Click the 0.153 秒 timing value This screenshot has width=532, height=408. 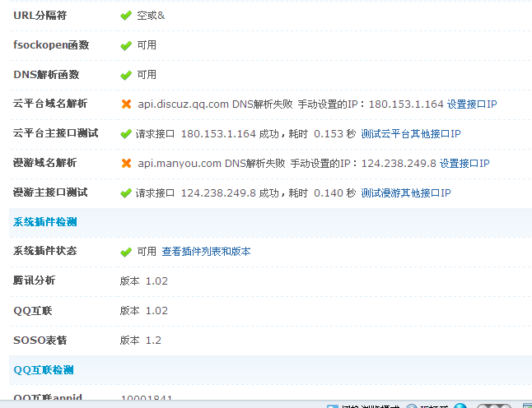(x=334, y=134)
